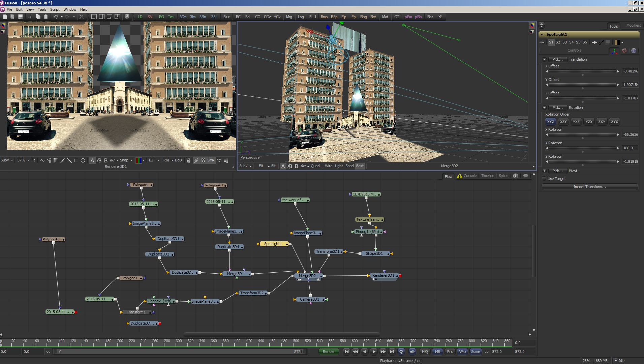Select the ZYX rotation order
Image resolution: width=644 pixels, height=364 pixels.
click(614, 122)
